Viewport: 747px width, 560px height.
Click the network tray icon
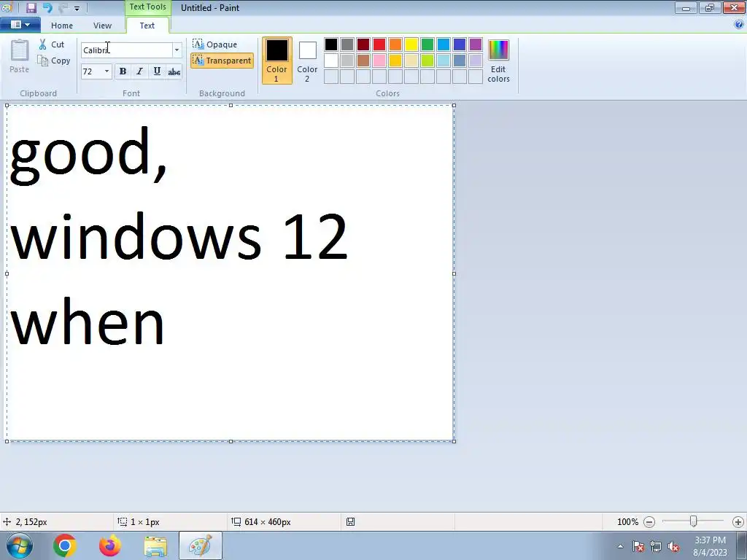coord(656,547)
